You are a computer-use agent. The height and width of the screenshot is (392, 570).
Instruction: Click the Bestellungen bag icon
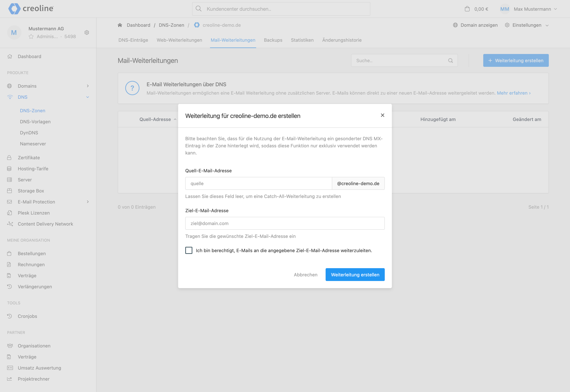[9, 253]
